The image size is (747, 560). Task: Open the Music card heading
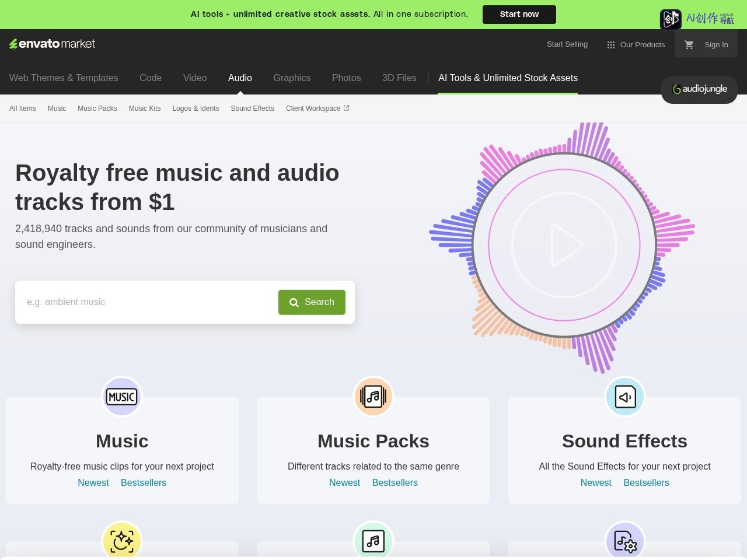tap(122, 442)
